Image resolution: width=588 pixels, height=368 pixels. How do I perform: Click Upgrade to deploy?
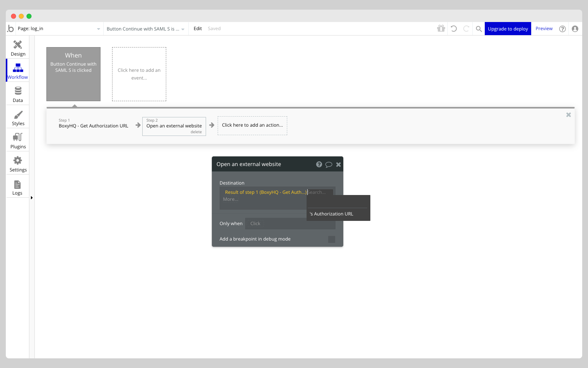(x=508, y=28)
